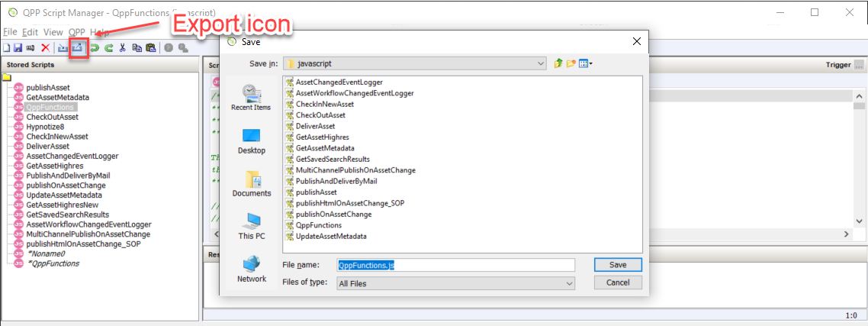The width and height of the screenshot is (868, 326).
Task: Select GetAssetHighres file in Save list
Action: [323, 137]
